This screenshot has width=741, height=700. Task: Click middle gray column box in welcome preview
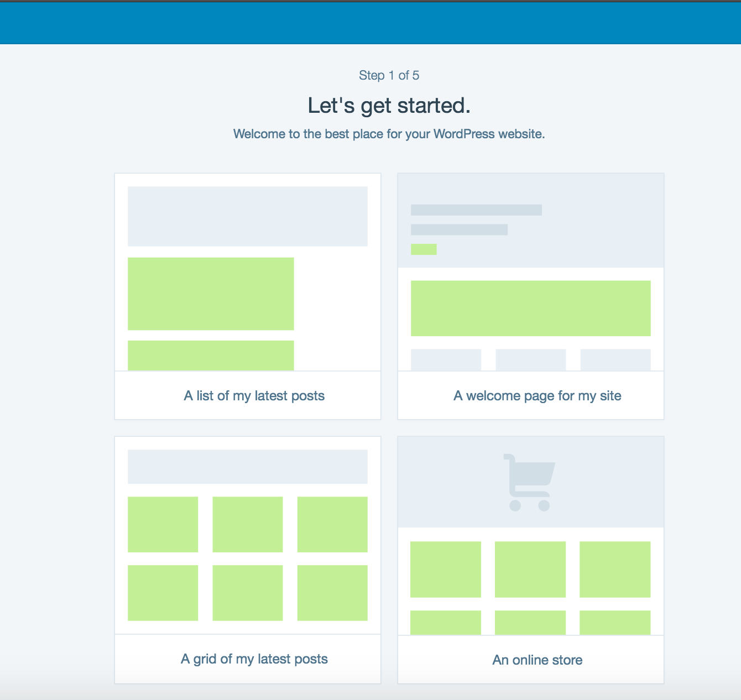530,359
